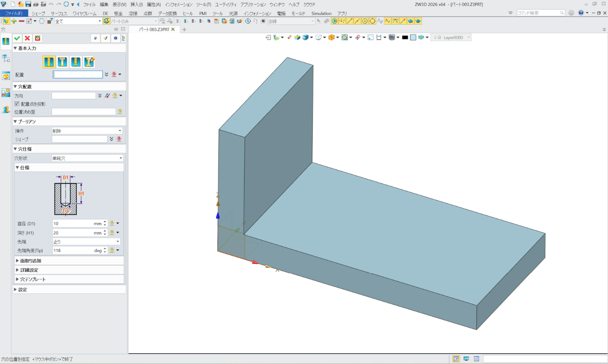This screenshot has width=608, height=364.
Task: Switch to the パート003.Z3PRT document tab
Action: (154, 29)
